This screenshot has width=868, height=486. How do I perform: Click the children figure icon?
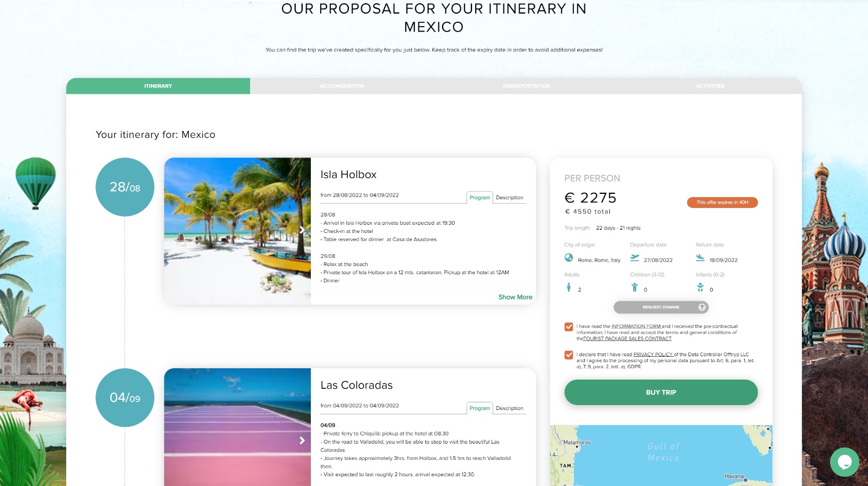point(634,287)
